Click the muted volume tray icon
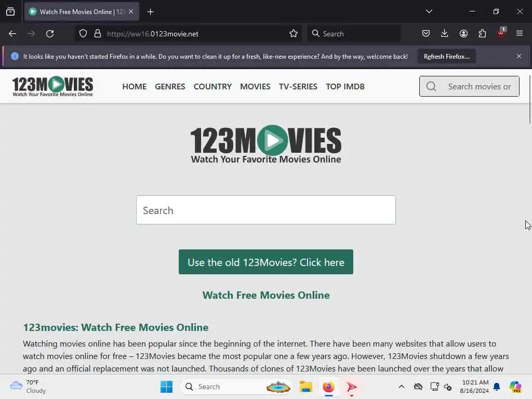This screenshot has width=532, height=399. 448,387
